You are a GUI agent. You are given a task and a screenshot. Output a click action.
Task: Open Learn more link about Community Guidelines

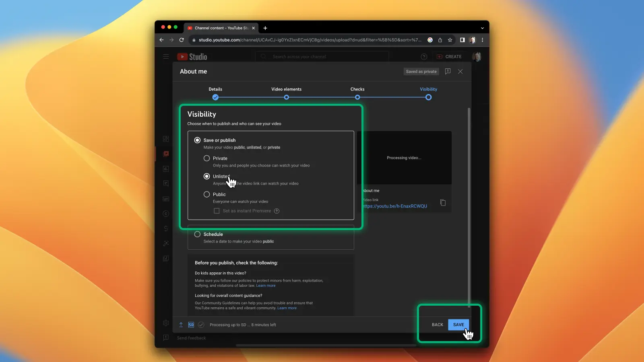coord(287,308)
